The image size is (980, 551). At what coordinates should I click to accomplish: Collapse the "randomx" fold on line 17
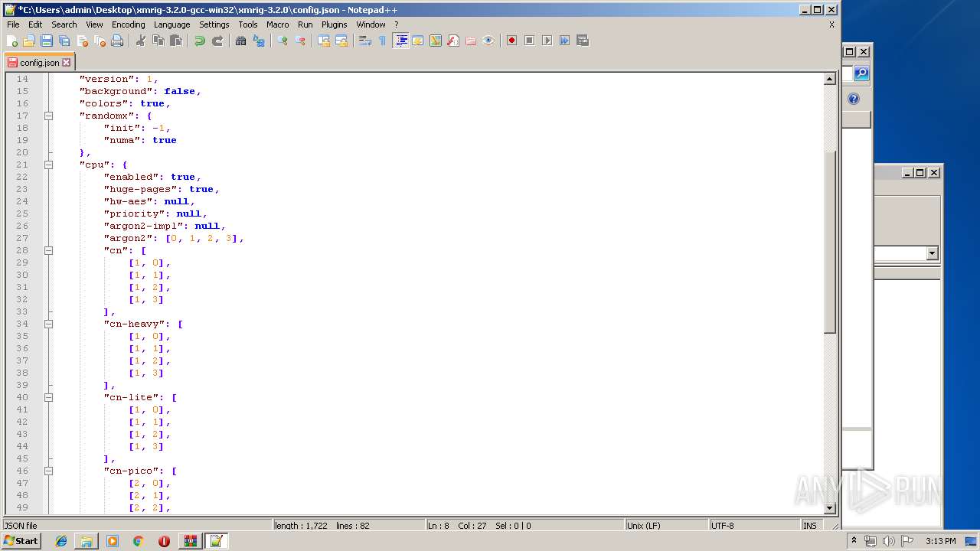pyautogui.click(x=48, y=116)
